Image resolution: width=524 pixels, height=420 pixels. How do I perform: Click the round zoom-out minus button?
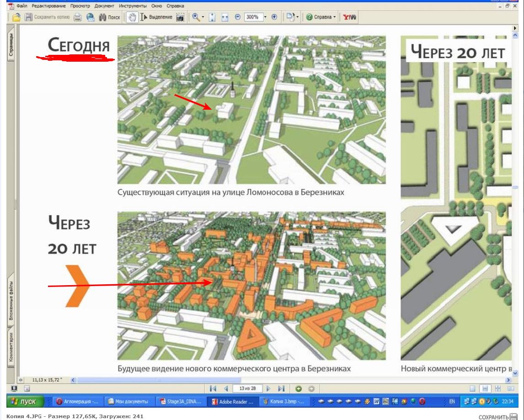[x=238, y=17]
